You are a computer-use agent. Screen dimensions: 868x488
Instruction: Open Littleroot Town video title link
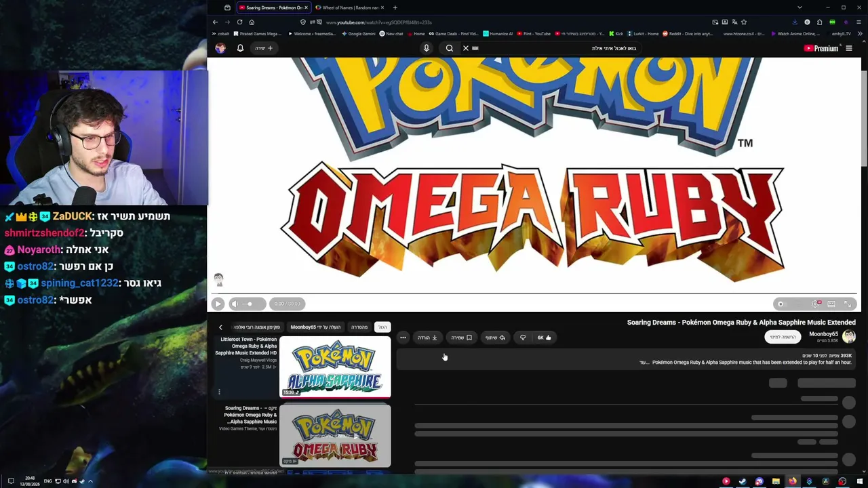point(247,346)
